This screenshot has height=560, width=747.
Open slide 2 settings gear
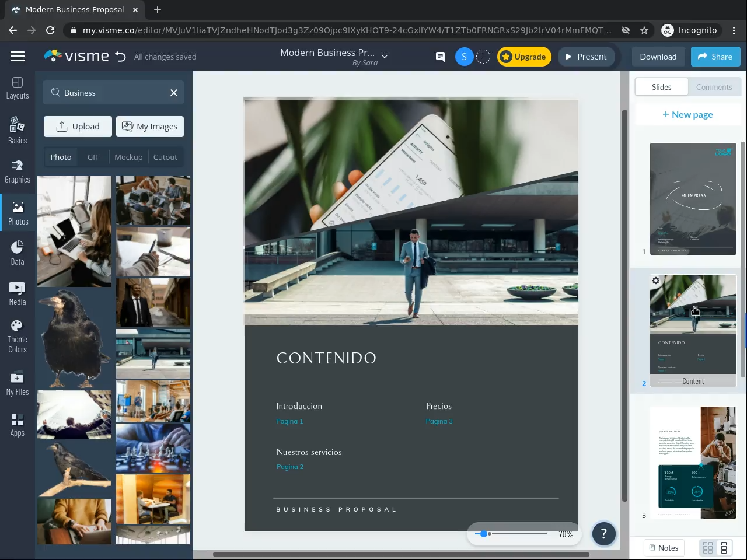tap(656, 281)
